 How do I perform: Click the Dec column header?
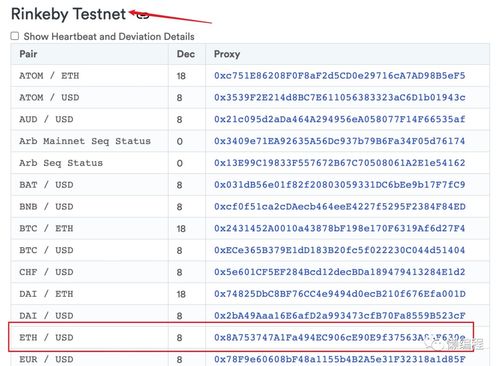[x=186, y=54]
